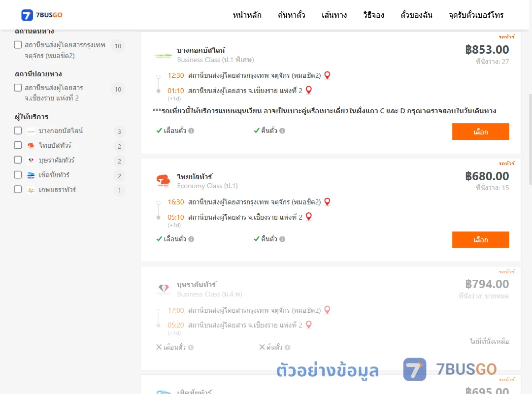Image resolution: width=532 pixels, height=394 pixels.
Task: Open the ค้นหาตั๋ว menu item
Action: point(292,15)
